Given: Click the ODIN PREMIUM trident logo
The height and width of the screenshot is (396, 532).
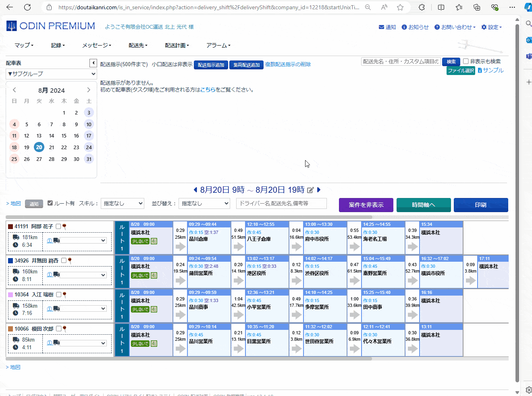Looking at the screenshot, I should coord(12,26).
